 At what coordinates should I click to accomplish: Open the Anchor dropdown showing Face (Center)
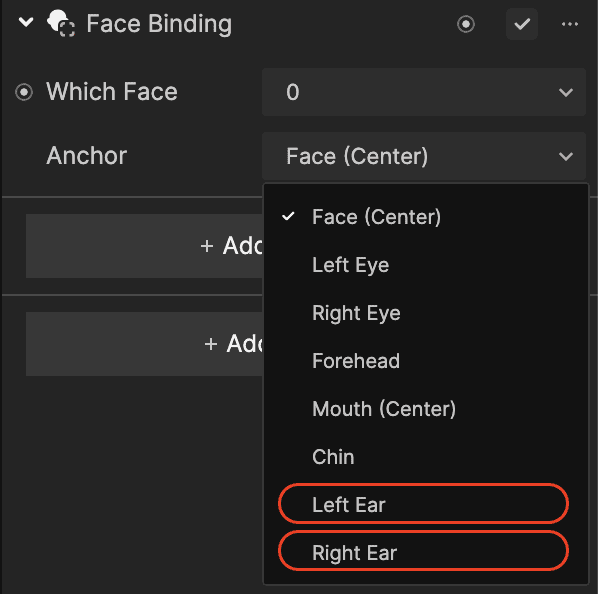[x=424, y=156]
